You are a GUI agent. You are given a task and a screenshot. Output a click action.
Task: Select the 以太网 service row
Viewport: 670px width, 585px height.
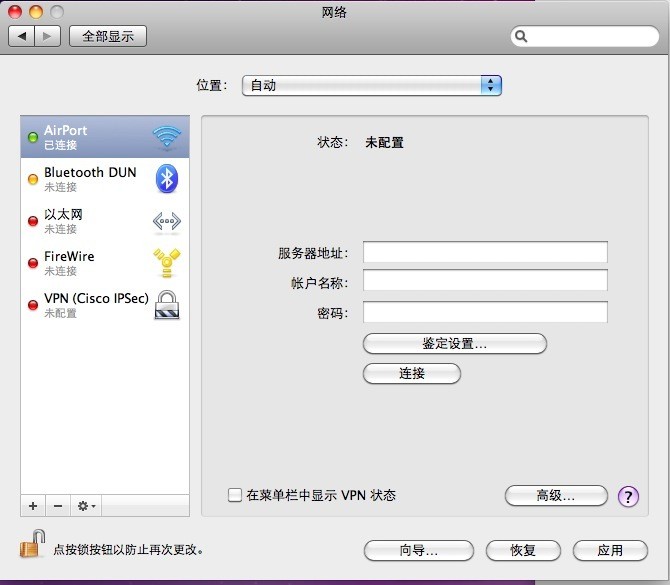[x=105, y=221]
